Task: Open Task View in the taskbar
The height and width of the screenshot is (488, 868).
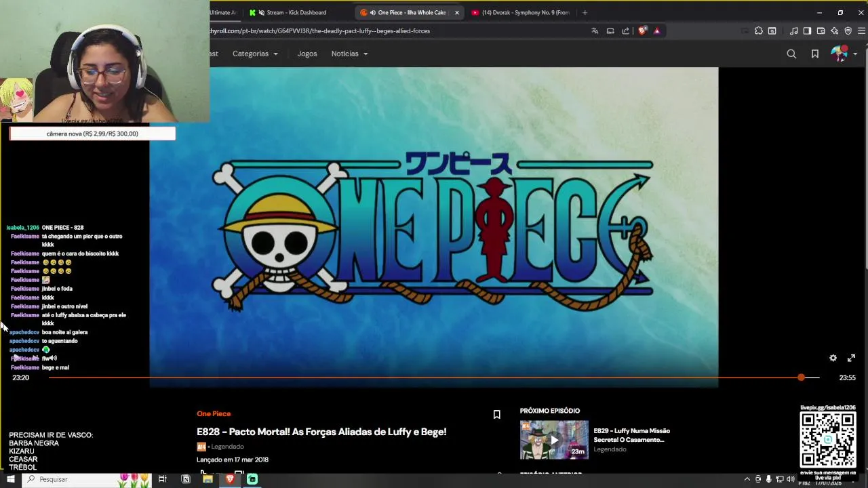Action: 163,479
